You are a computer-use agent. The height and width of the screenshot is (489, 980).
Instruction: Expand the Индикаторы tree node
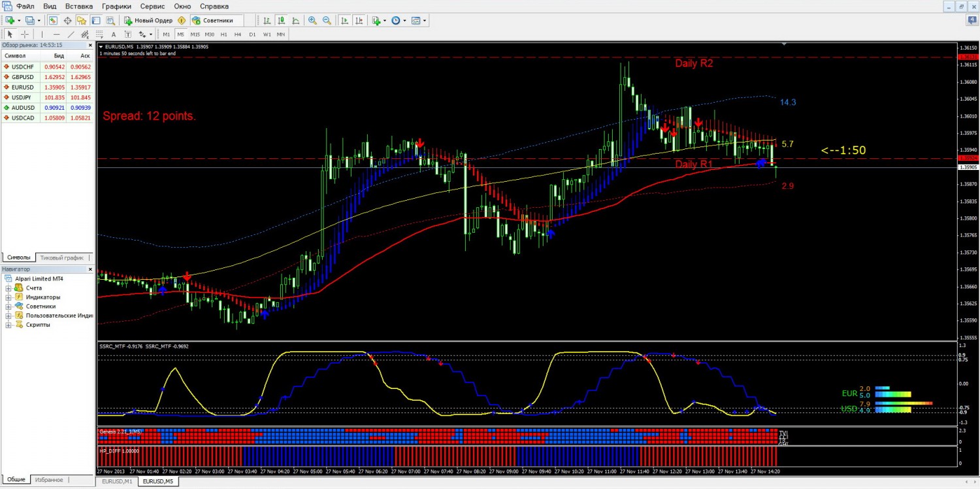coord(8,297)
